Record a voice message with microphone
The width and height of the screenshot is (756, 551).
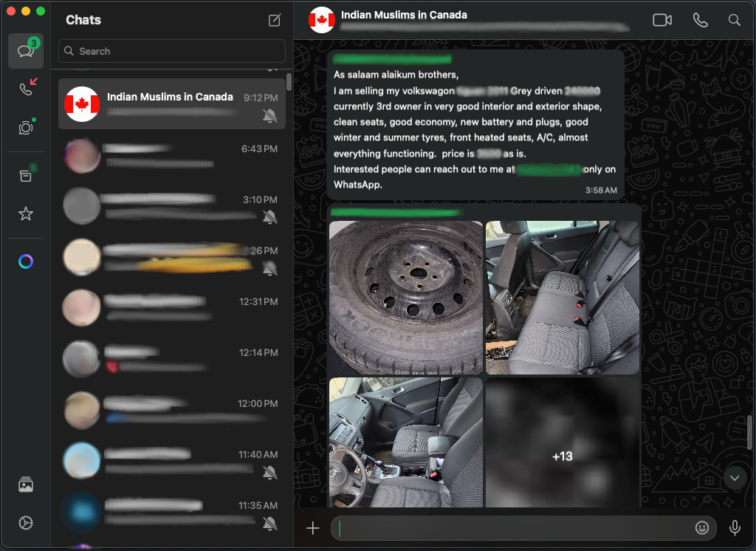click(x=735, y=528)
